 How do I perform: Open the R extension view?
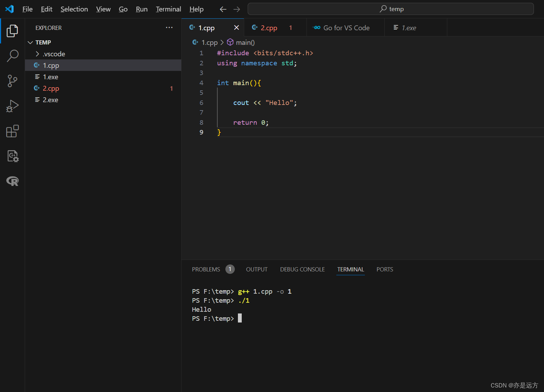13,181
